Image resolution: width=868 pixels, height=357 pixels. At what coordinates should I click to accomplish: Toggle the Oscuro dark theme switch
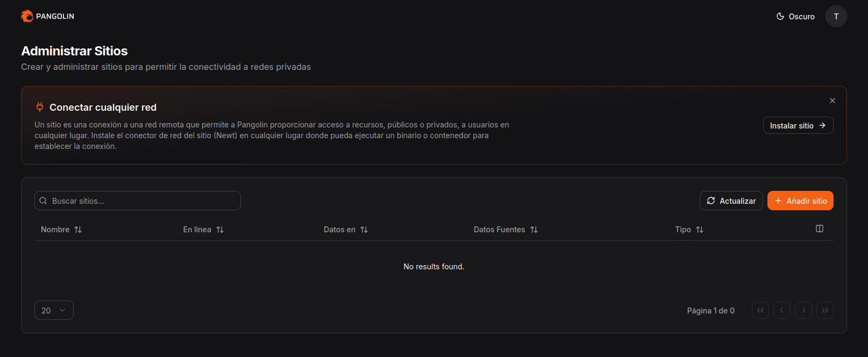795,17
